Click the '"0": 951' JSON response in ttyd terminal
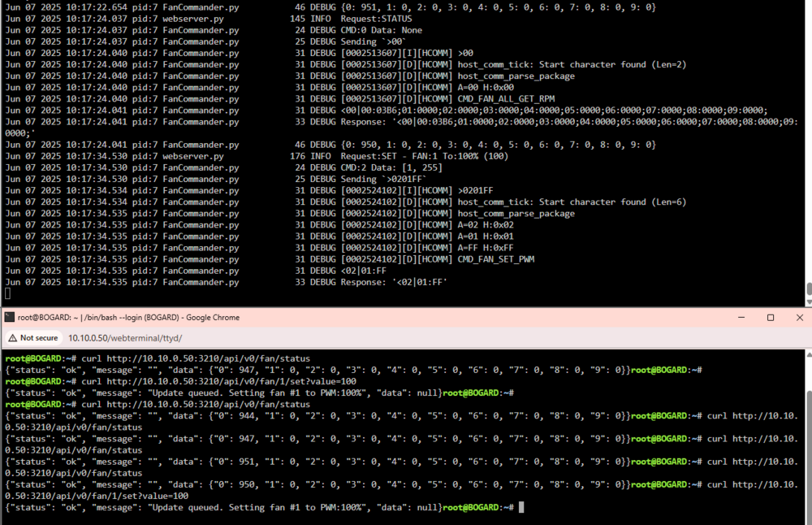Screen dimensions: 812x525 coord(318,462)
